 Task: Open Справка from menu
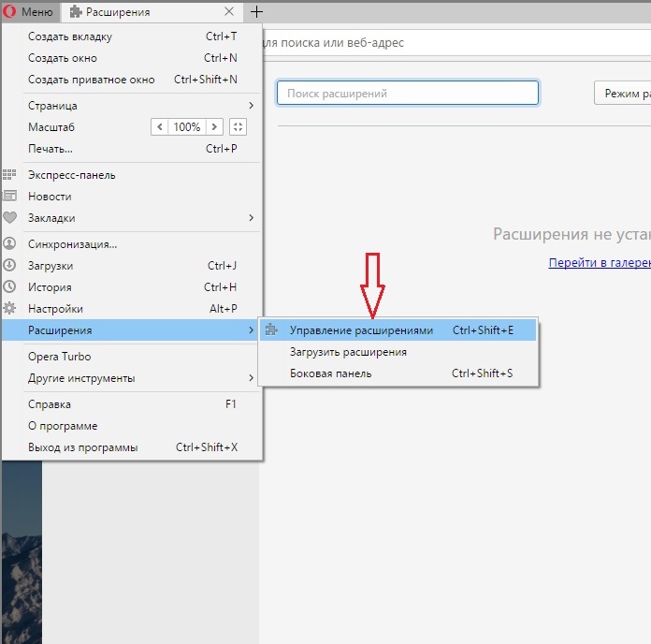coord(133,404)
